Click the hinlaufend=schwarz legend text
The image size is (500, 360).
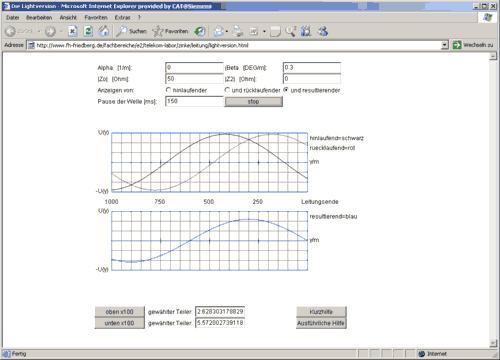(336, 138)
